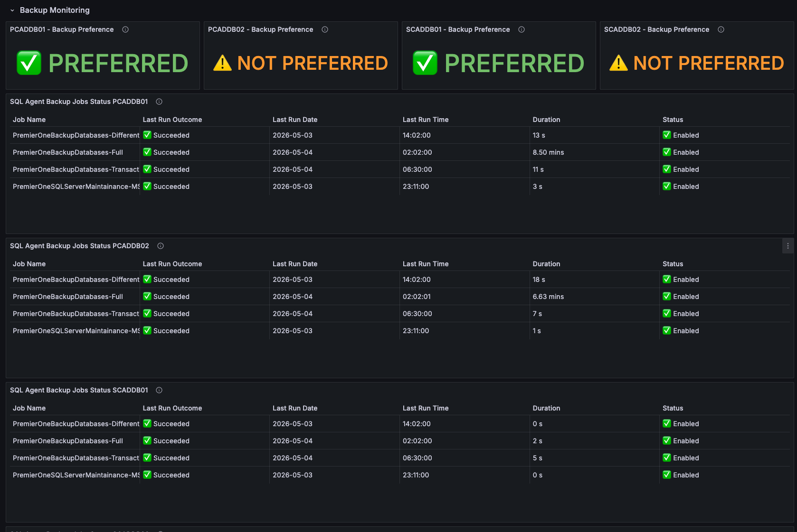Viewport: 797px width, 532px height.
Task: Click SCADDB01 Maintenance job run time 23:11:00
Action: pyautogui.click(x=416, y=475)
